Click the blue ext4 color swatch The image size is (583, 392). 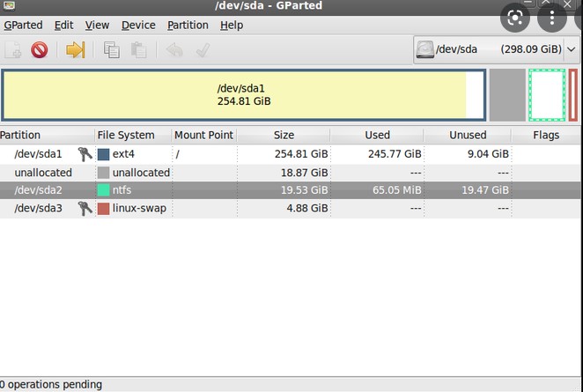point(103,154)
